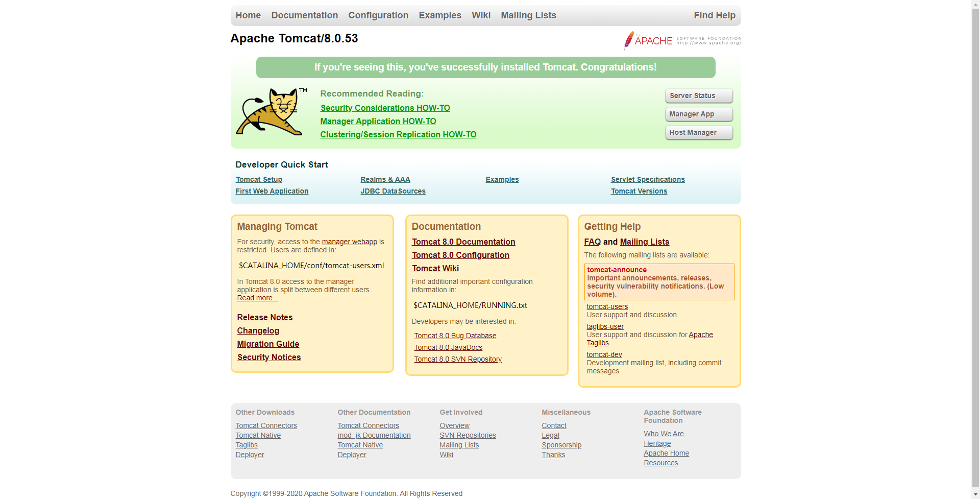Viewport: 980px width, 499px height.
Task: Open First Web Application link
Action: (x=272, y=191)
